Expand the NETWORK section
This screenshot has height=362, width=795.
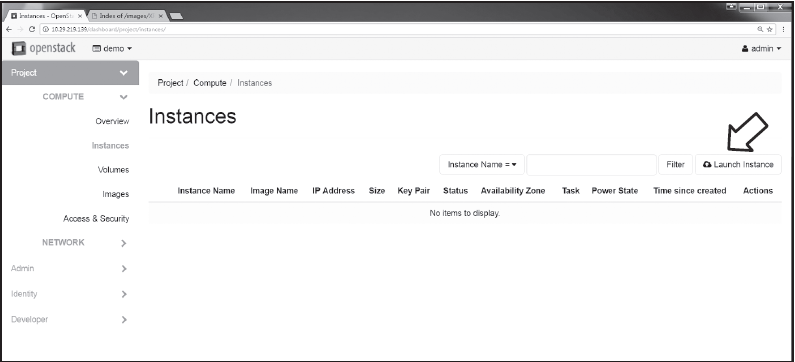(x=124, y=243)
